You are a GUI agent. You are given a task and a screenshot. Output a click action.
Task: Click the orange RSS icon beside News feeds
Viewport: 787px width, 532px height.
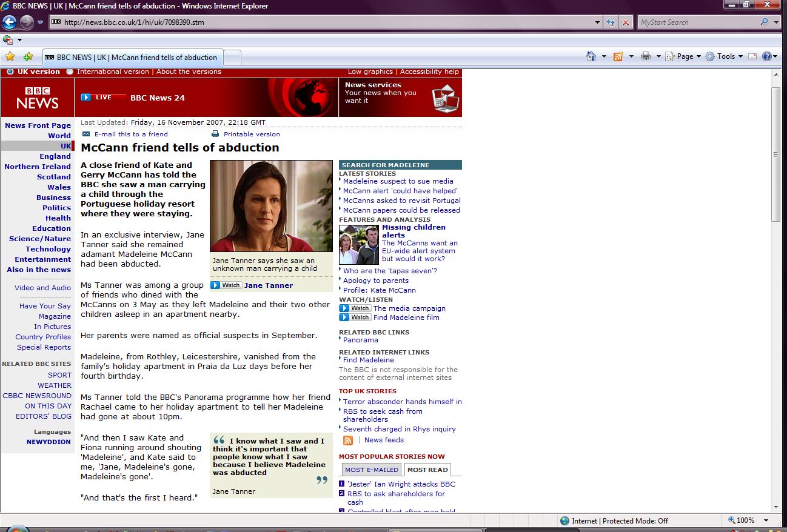pos(348,441)
